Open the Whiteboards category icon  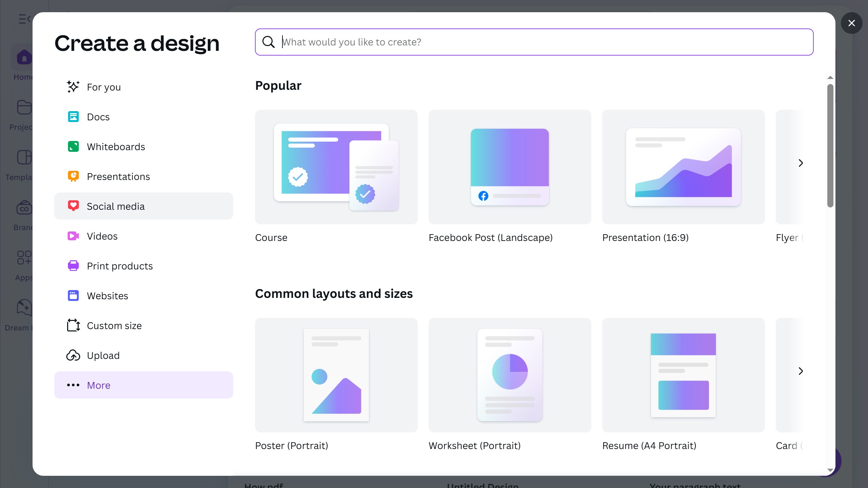click(73, 146)
